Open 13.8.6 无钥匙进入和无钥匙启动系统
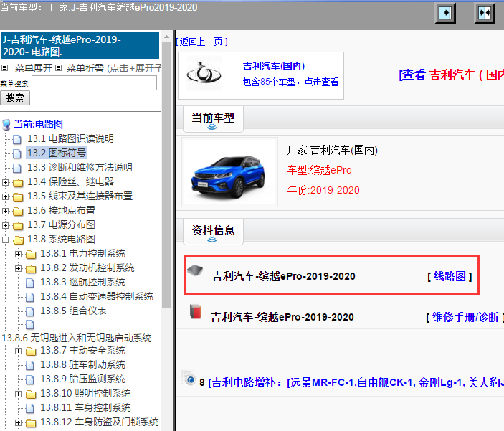The width and height of the screenshot is (504, 431). click(x=77, y=338)
